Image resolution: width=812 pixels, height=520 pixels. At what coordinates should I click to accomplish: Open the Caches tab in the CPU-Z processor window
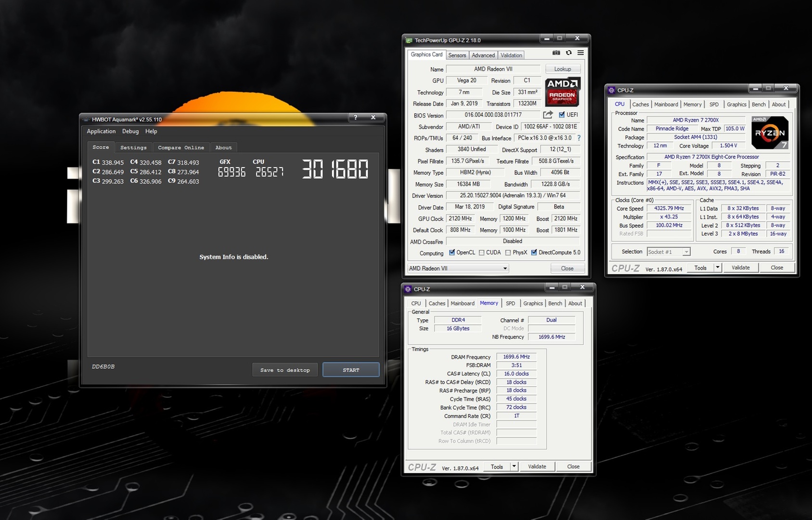tap(641, 104)
